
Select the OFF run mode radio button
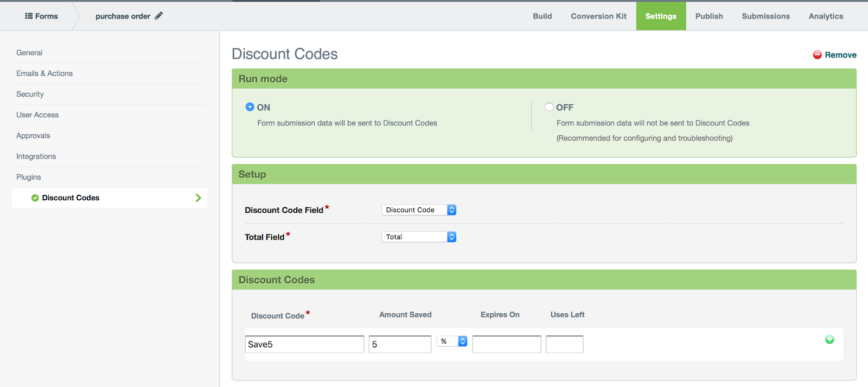click(549, 107)
